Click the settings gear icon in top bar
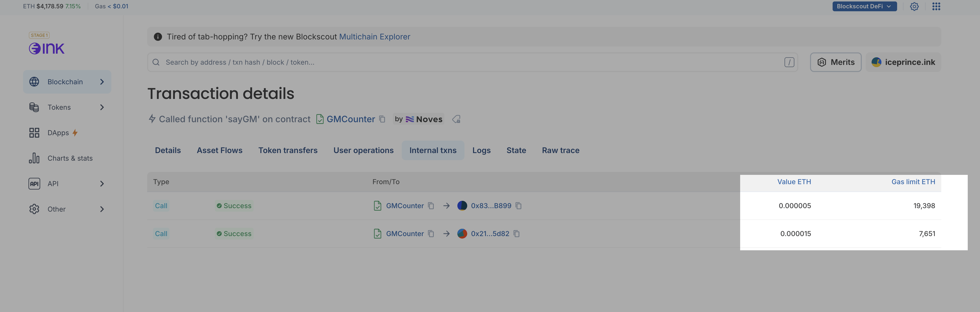The height and width of the screenshot is (312, 980). (914, 6)
